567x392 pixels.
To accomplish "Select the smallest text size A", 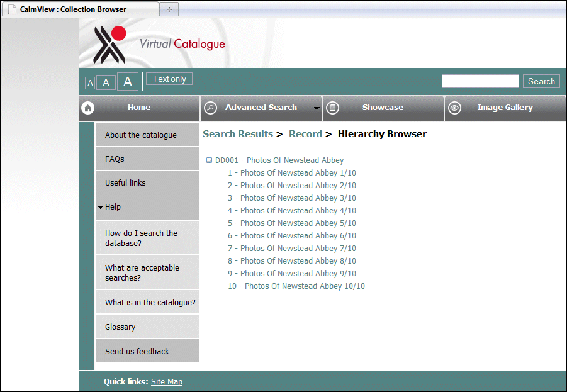I will pyautogui.click(x=89, y=82).
